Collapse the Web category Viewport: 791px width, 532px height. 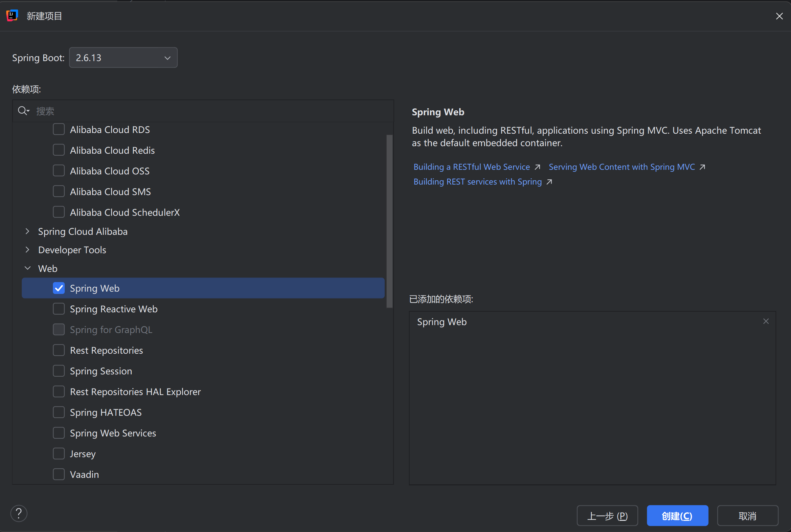(28, 268)
